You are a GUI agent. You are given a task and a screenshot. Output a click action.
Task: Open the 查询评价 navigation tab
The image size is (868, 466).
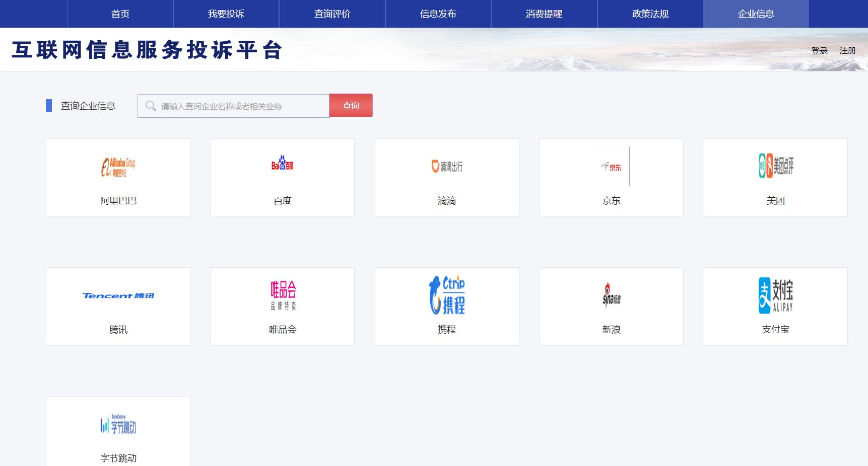(332, 14)
